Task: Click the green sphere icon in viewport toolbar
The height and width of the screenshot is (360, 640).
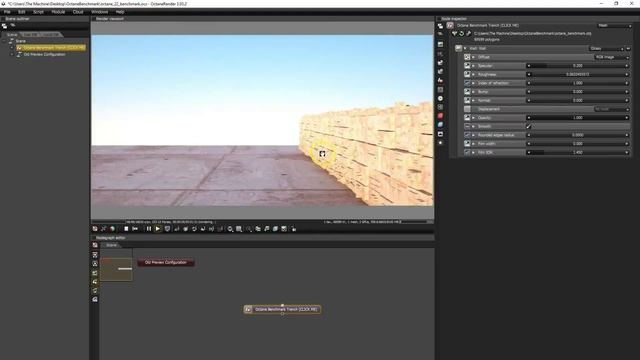Action: tap(113, 229)
